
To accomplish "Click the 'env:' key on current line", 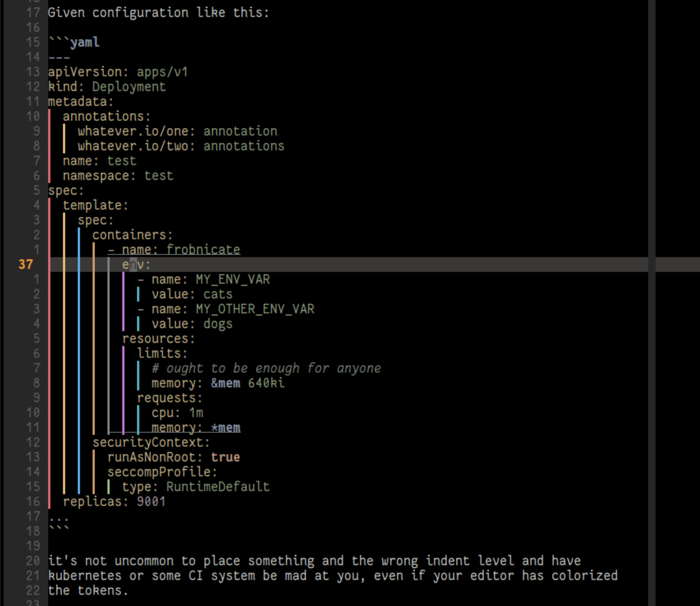I will click(136, 264).
